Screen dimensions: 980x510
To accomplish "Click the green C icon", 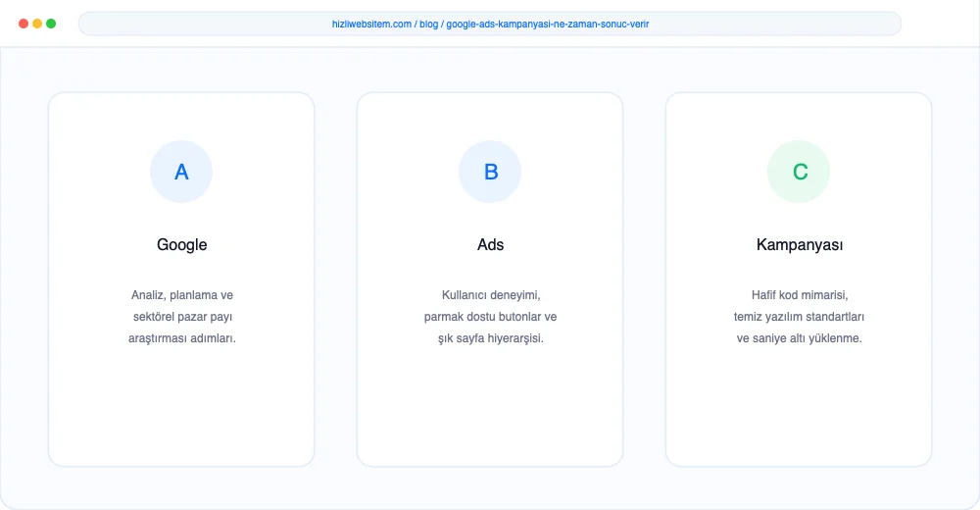I will 799,172.
